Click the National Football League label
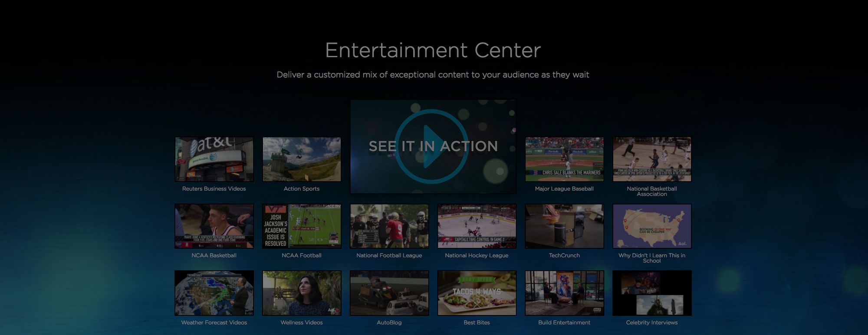Image resolution: width=868 pixels, height=335 pixels. coord(389,256)
